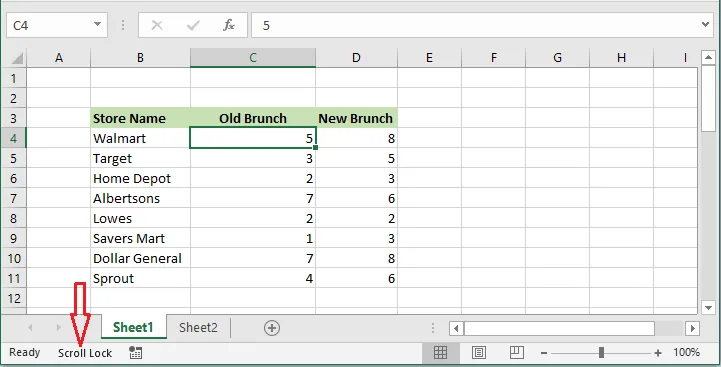Select row 4 header
721x367 pixels.
tap(13, 138)
